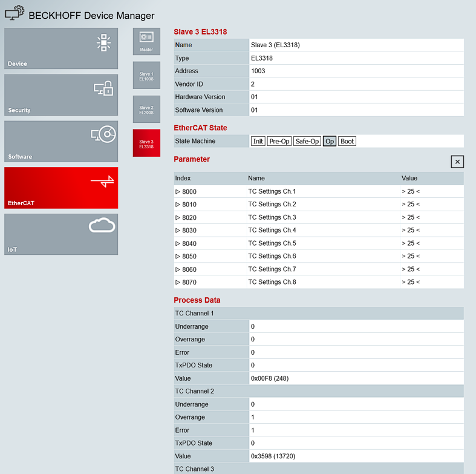Set state machine to Safe-Op
This screenshot has width=476, height=474.
[x=307, y=141]
